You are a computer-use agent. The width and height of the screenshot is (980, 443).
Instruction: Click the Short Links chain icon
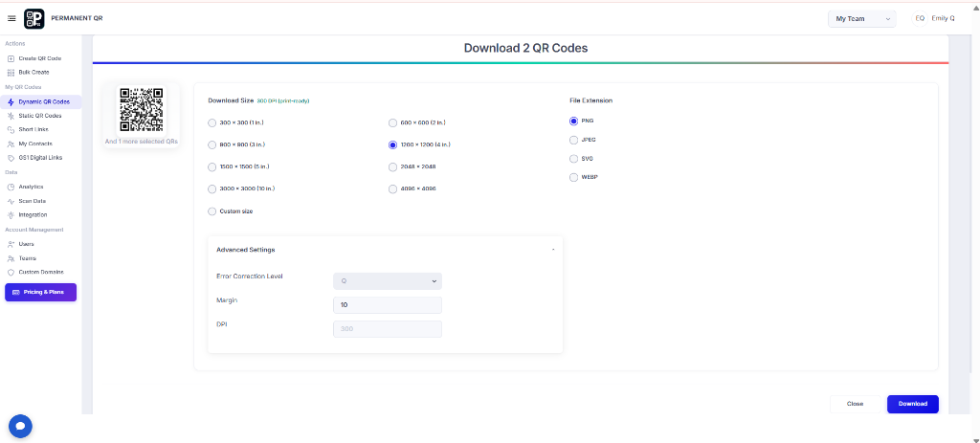(11, 130)
